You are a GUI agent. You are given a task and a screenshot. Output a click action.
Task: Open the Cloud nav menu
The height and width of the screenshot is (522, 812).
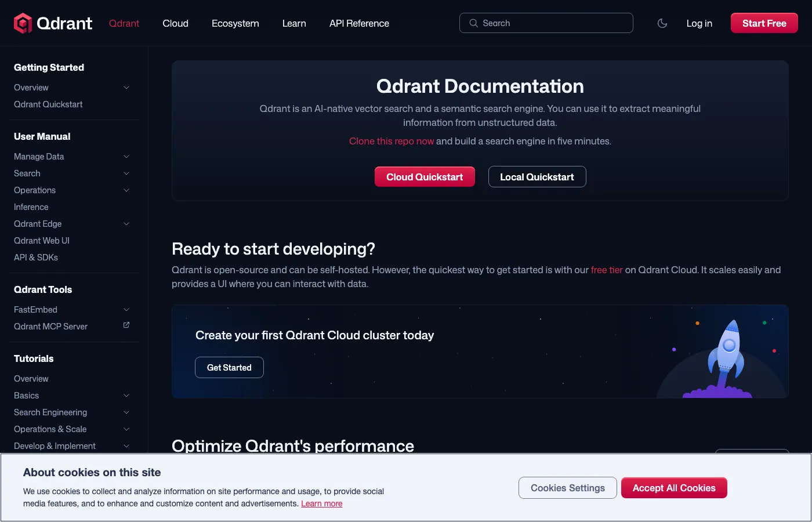175,23
